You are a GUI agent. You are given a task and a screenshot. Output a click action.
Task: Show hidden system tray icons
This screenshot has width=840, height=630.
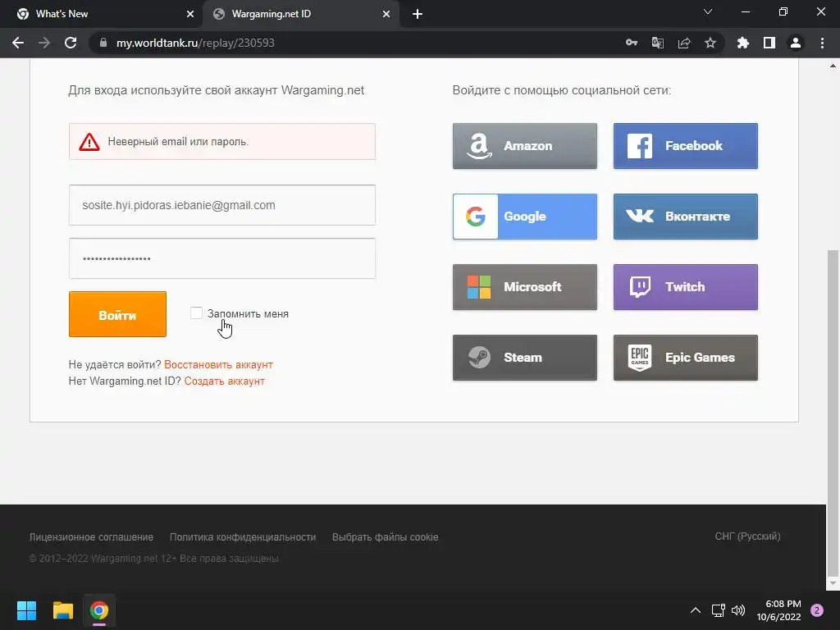click(696, 610)
